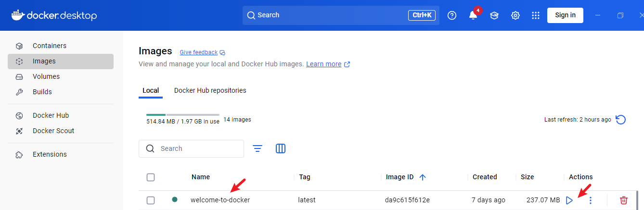Image resolution: width=644 pixels, height=210 pixels.
Task: Tick the welcome-to-docker row checkbox
Action: pyautogui.click(x=151, y=200)
